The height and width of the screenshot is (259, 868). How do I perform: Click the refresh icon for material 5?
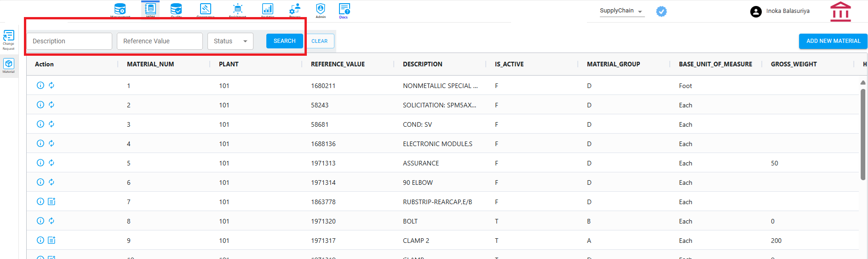pos(52,163)
